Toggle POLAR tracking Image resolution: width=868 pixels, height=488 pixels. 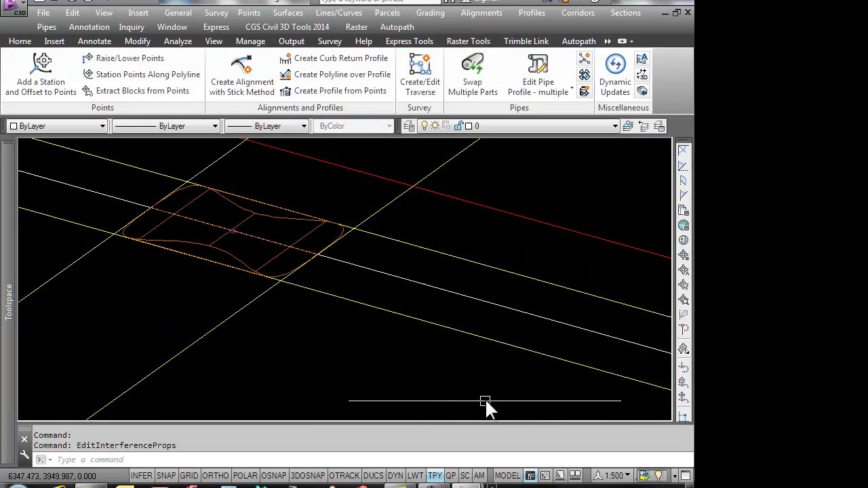point(245,476)
